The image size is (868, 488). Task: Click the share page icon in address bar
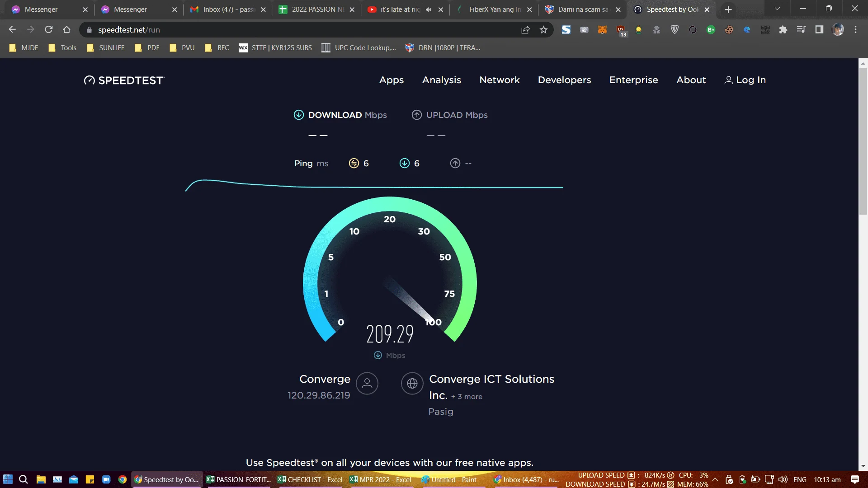coord(525,30)
